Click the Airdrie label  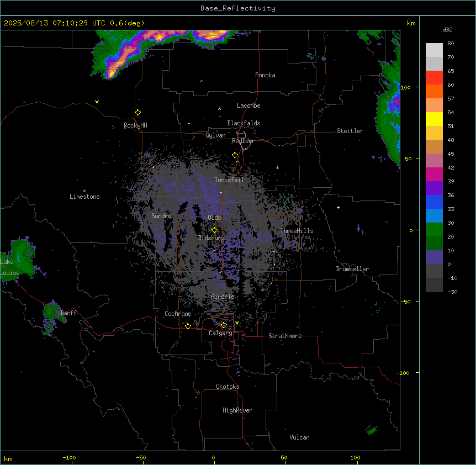pos(223,297)
